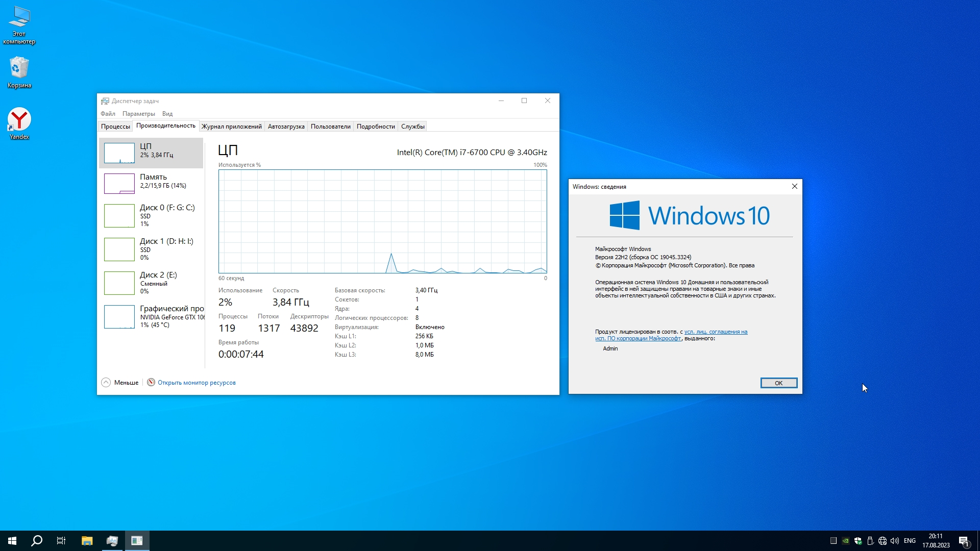980x551 pixels.
Task: Click the ENG language indicator
Action: pyautogui.click(x=910, y=541)
